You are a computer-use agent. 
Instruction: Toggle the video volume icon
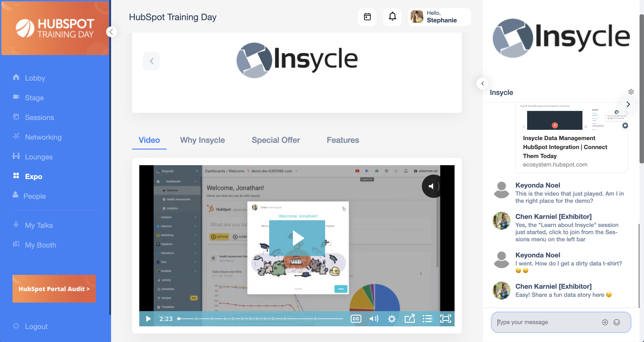[374, 318]
